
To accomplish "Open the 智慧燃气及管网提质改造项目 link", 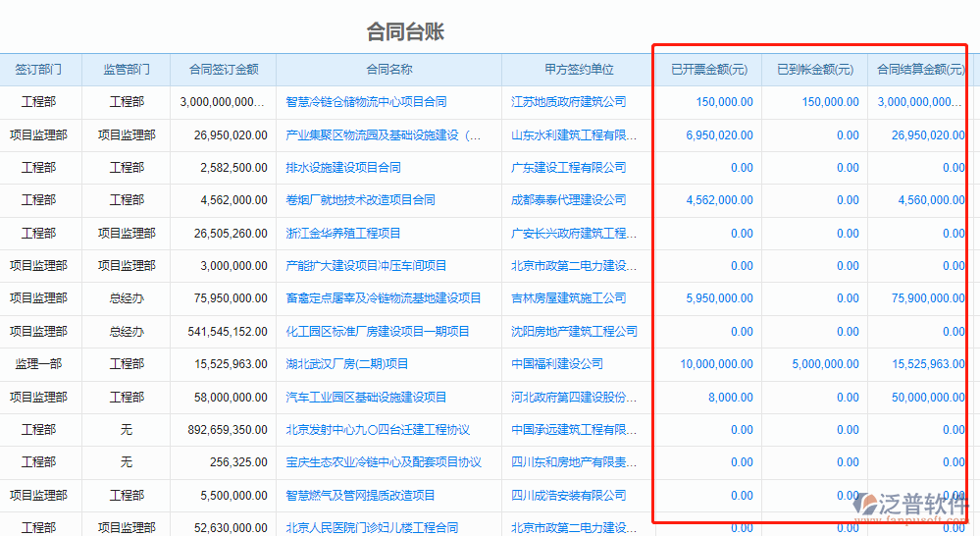I will 360,496.
